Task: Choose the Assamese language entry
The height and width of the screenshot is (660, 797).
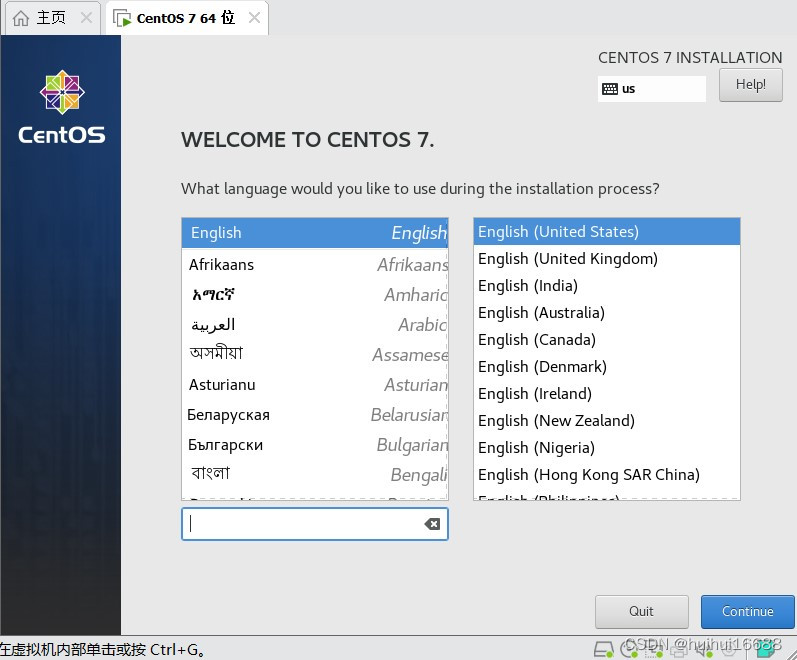Action: tap(315, 354)
